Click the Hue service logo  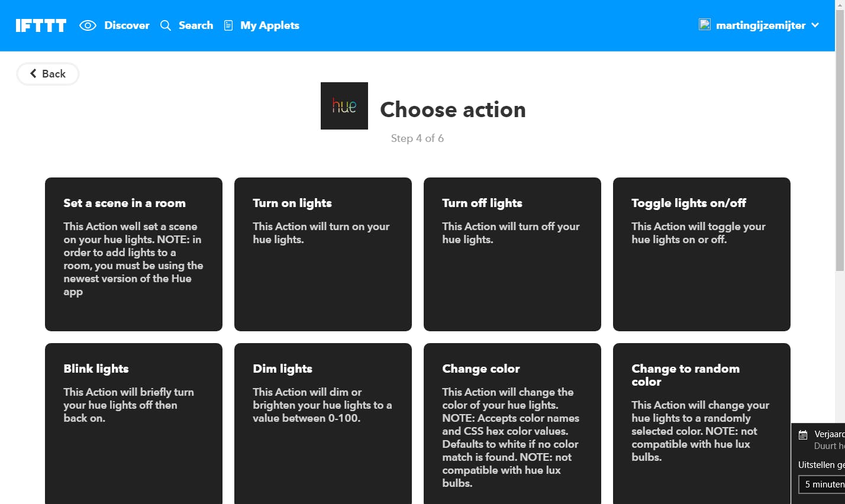pos(344,106)
